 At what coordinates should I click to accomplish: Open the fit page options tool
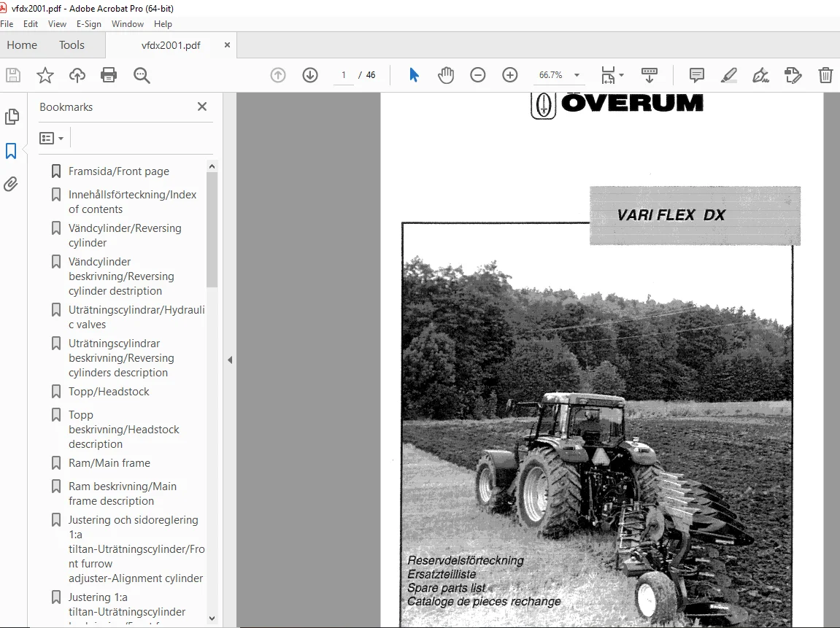[612, 75]
